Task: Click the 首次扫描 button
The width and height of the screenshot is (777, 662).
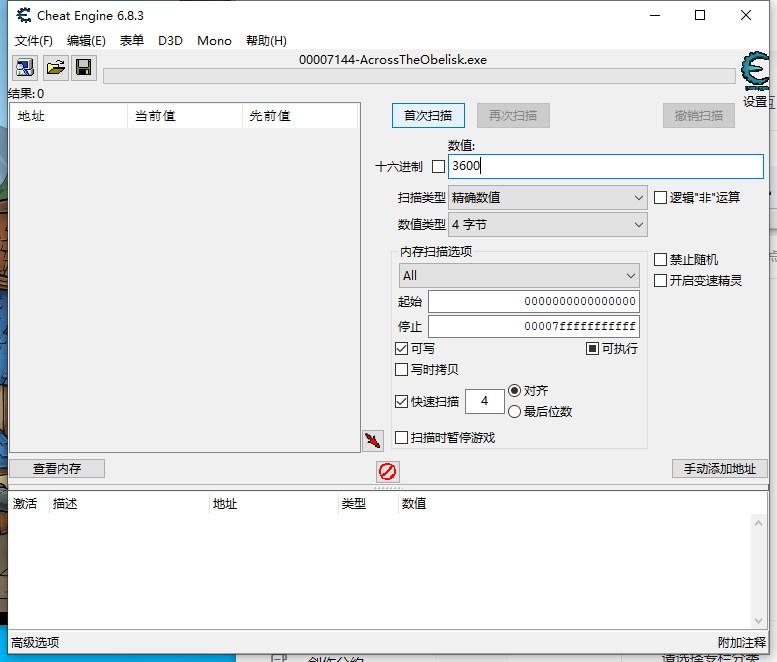Action: click(428, 115)
